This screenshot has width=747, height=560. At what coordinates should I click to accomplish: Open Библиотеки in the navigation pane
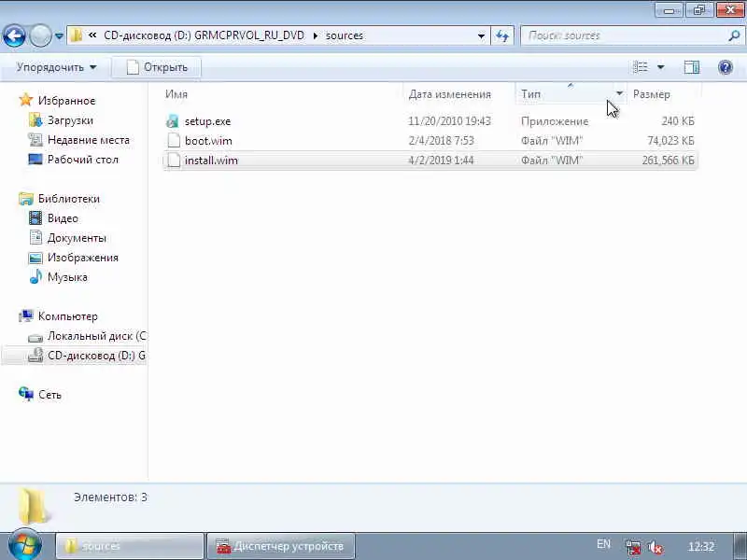coord(68,199)
